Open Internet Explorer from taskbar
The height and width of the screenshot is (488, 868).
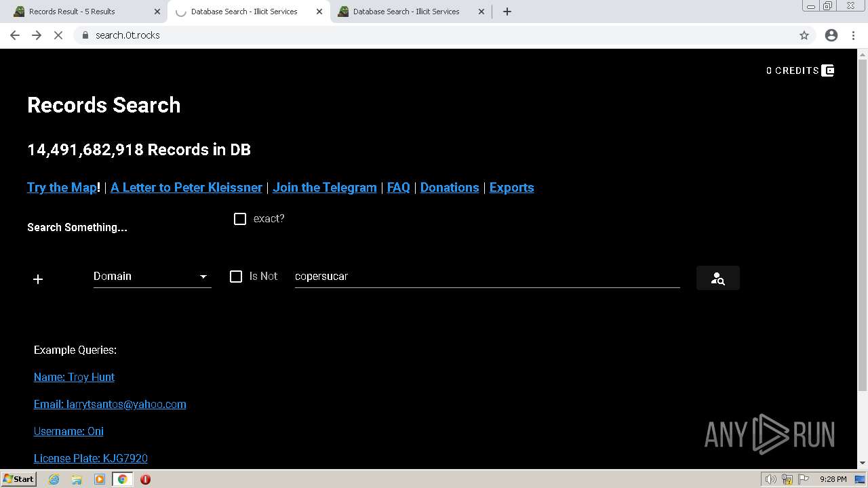[x=54, y=479]
